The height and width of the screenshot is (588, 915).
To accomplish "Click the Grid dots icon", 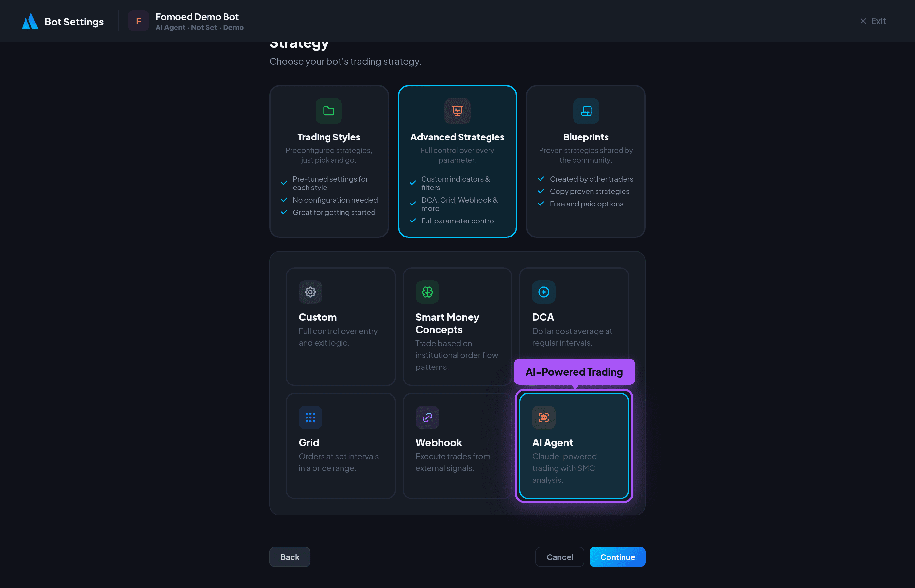I will tap(310, 417).
